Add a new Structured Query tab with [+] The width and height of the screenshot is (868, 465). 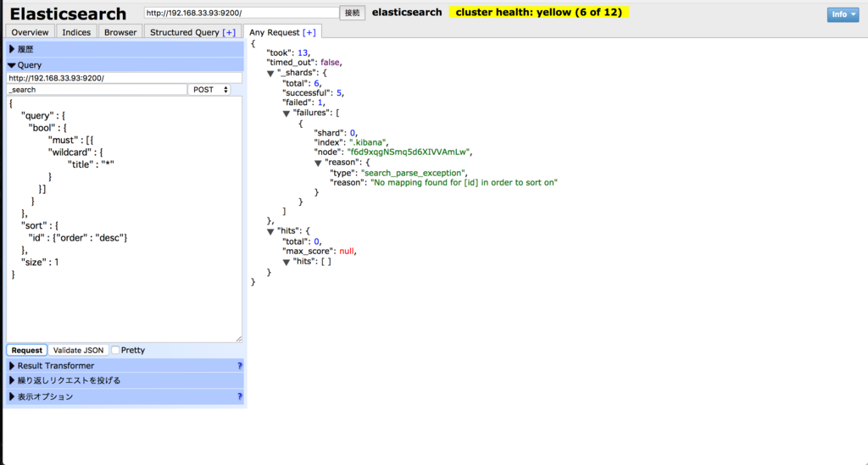tap(229, 32)
